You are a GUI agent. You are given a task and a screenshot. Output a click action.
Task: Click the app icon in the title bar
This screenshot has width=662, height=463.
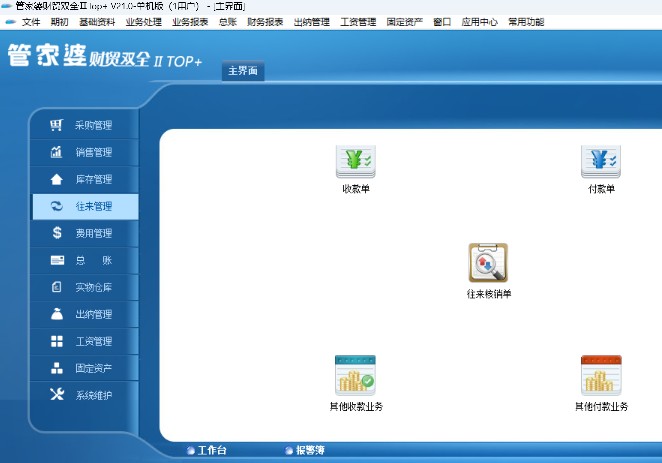[x=6, y=6]
